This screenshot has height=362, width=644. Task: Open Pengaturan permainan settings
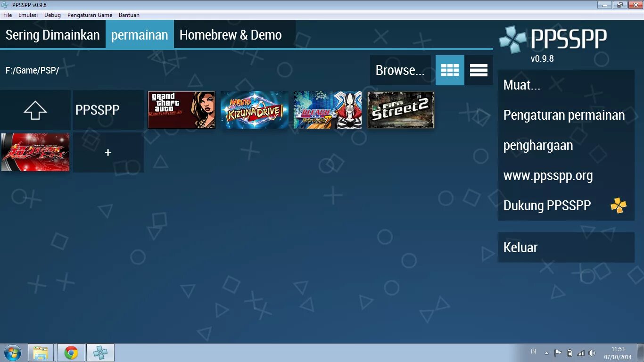pos(566,115)
